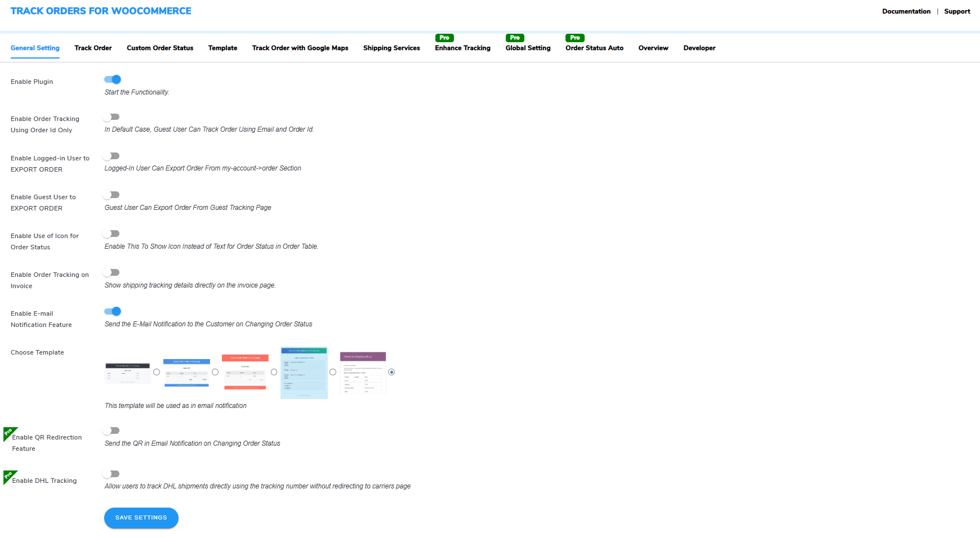Screen dimensions: 980x538
Task: Click the blue header email template thumbnail
Action: [187, 373]
